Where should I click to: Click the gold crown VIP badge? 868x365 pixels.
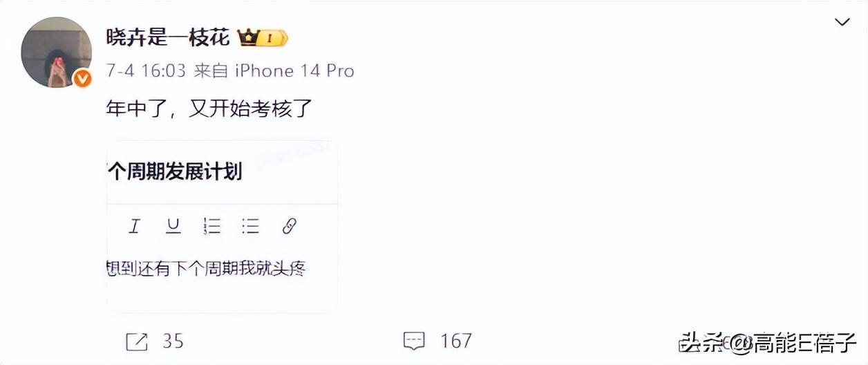pos(263,38)
